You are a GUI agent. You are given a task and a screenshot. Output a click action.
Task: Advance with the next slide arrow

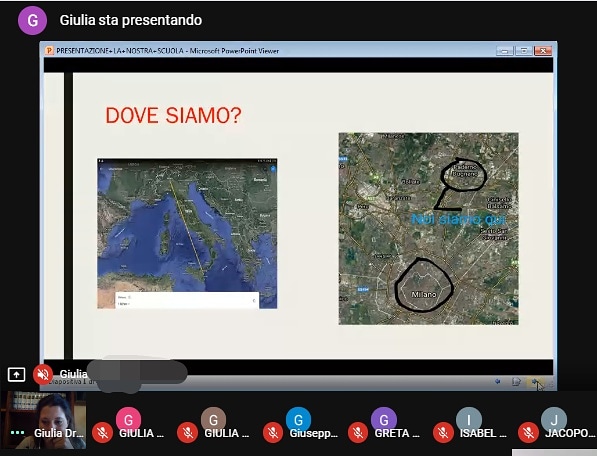(x=535, y=381)
